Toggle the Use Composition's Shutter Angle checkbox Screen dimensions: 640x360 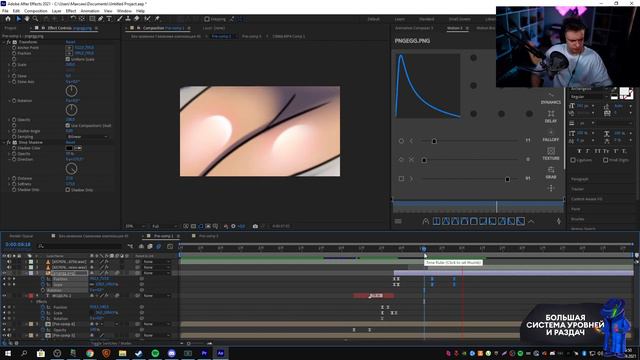click(x=68, y=125)
